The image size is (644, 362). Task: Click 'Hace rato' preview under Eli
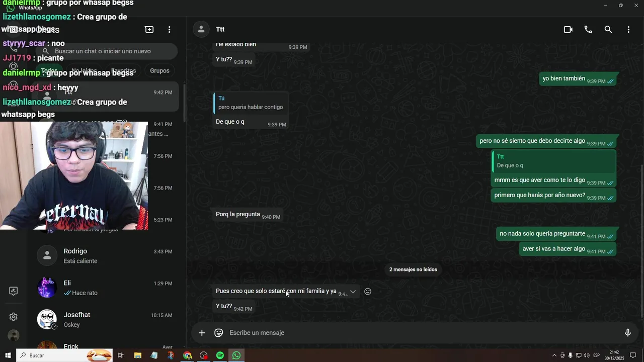pyautogui.click(x=85, y=293)
